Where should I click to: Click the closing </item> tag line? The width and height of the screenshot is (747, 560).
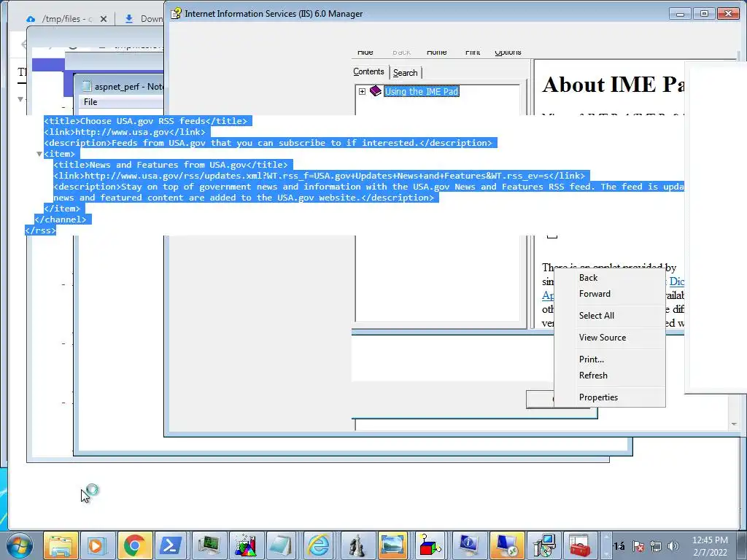(64, 209)
